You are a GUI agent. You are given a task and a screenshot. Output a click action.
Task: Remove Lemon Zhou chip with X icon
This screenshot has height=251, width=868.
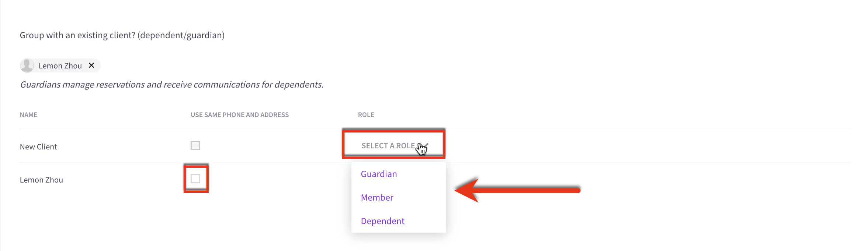point(91,65)
